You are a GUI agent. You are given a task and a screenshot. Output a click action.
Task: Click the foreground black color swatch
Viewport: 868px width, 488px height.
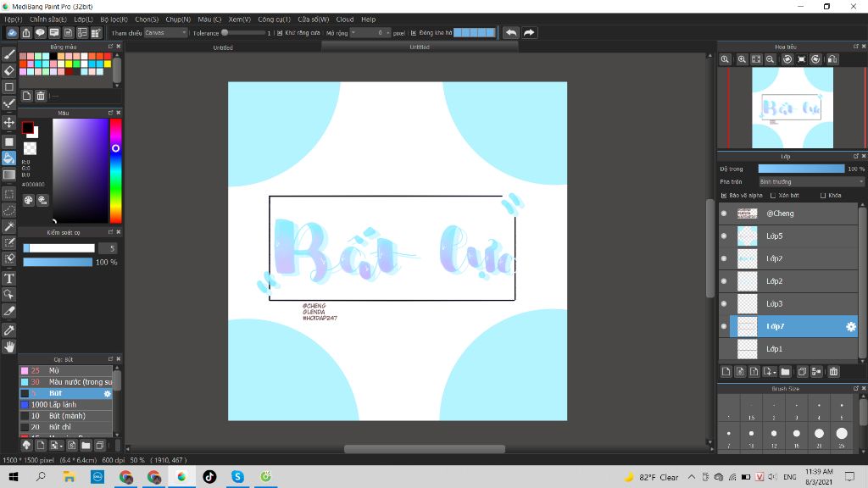[x=27, y=128]
